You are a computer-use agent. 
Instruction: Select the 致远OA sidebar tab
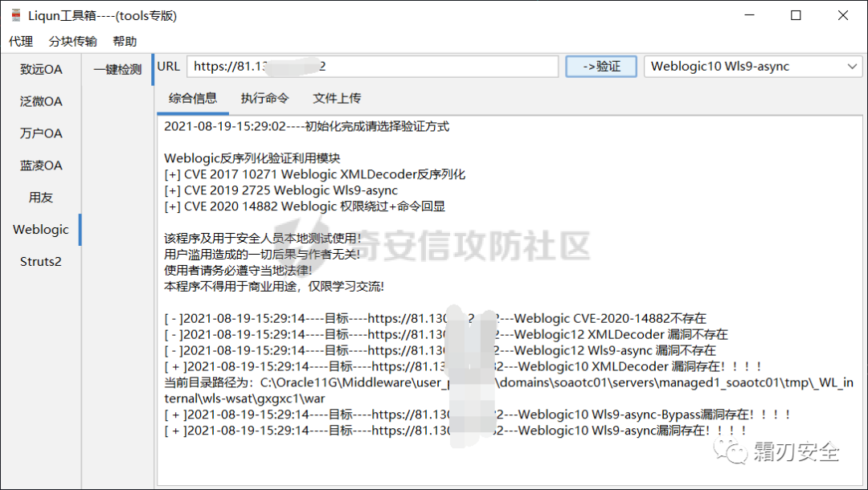coord(41,70)
